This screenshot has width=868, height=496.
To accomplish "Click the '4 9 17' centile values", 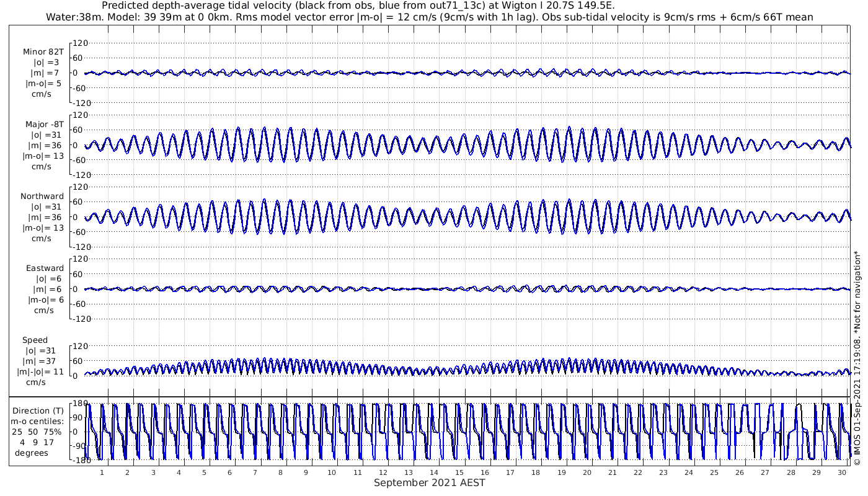I will 38,442.
